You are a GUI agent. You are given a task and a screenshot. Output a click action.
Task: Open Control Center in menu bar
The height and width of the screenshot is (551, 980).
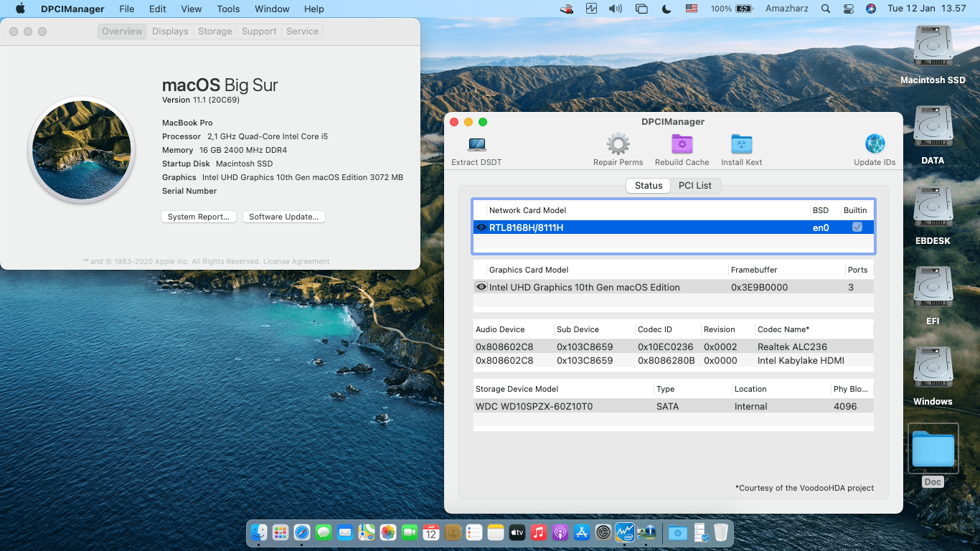click(849, 9)
